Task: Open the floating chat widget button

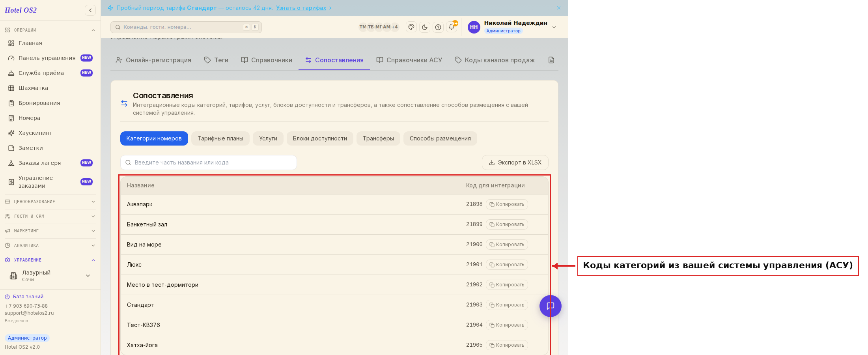Action: point(550,306)
